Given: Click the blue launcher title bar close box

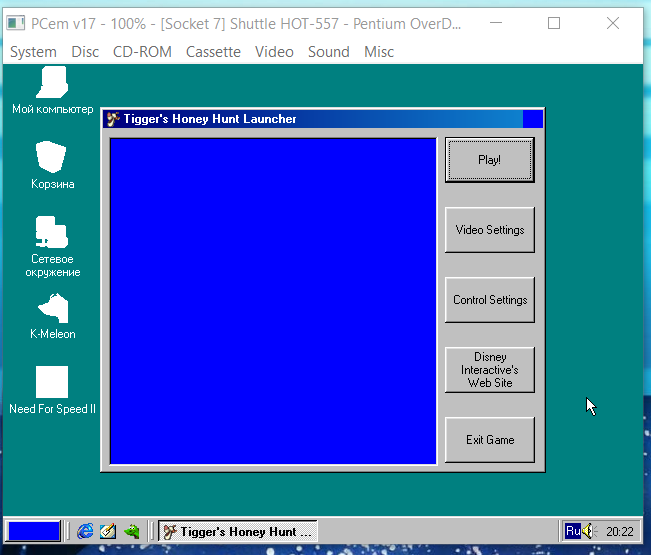Looking at the screenshot, I should tap(533, 119).
